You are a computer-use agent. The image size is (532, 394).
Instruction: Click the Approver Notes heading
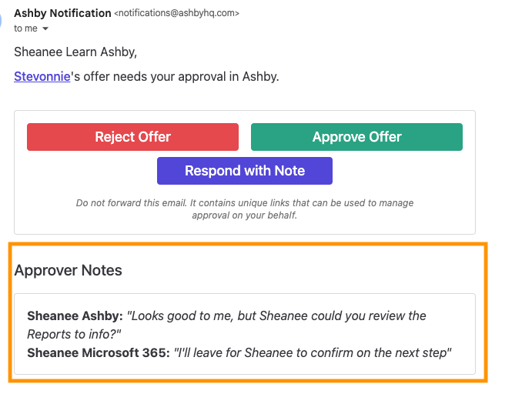click(68, 270)
